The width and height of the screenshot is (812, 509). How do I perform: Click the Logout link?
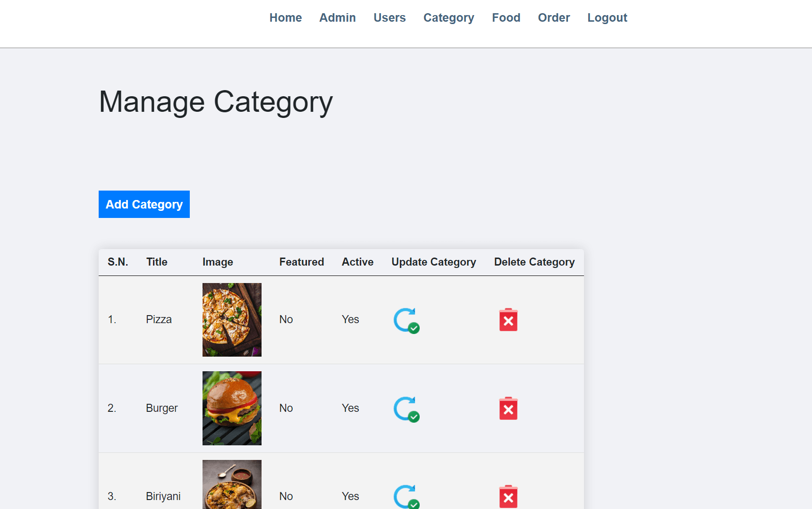click(607, 18)
